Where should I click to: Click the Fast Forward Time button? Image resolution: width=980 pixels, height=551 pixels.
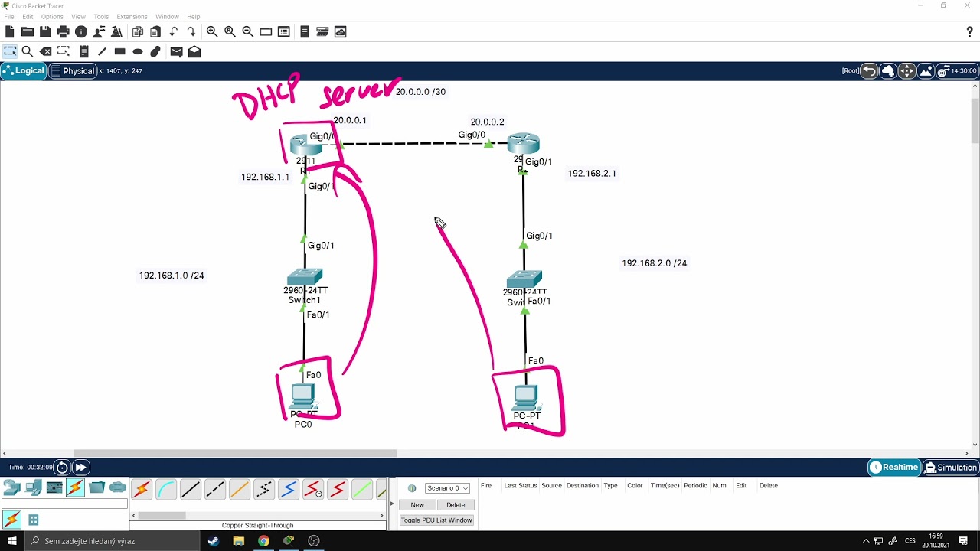(80, 467)
